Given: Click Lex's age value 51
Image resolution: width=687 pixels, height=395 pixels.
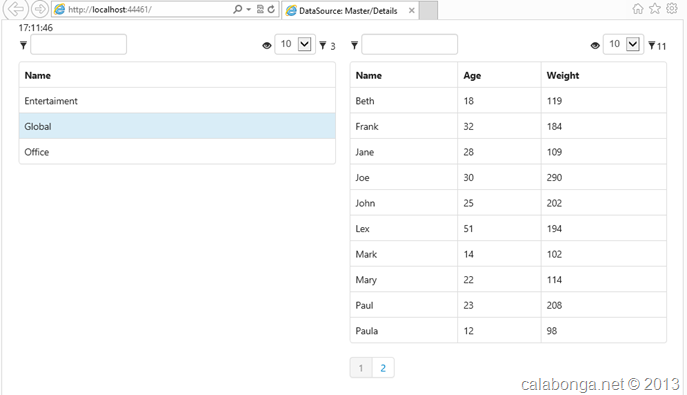Looking at the screenshot, I should (468, 228).
